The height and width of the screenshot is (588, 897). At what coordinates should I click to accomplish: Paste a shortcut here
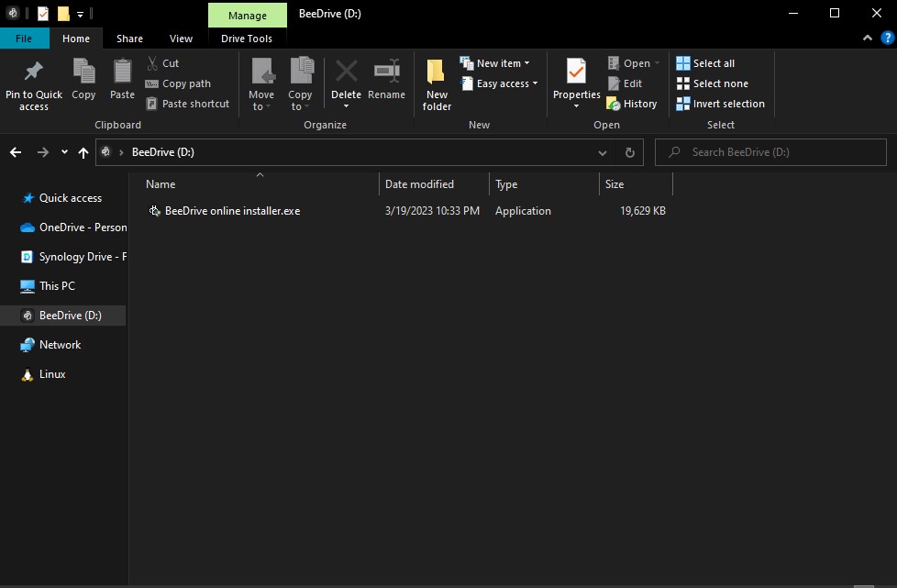point(188,104)
